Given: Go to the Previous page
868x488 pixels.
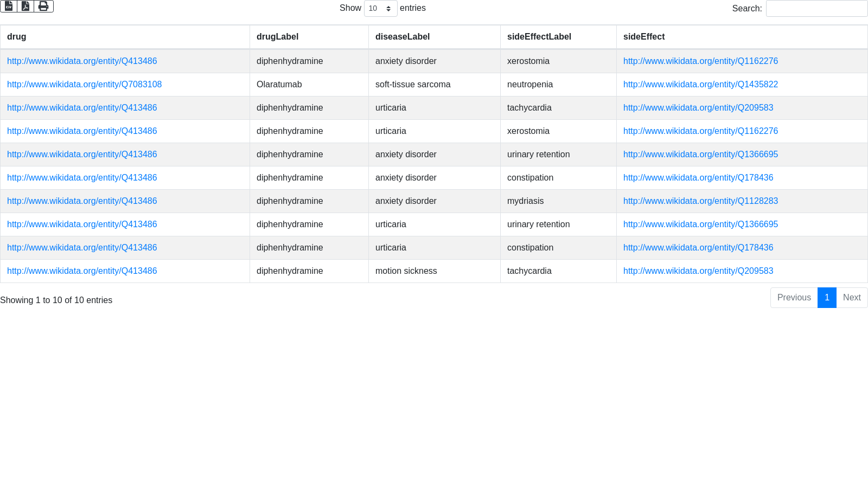Looking at the screenshot, I should coord(794,298).
